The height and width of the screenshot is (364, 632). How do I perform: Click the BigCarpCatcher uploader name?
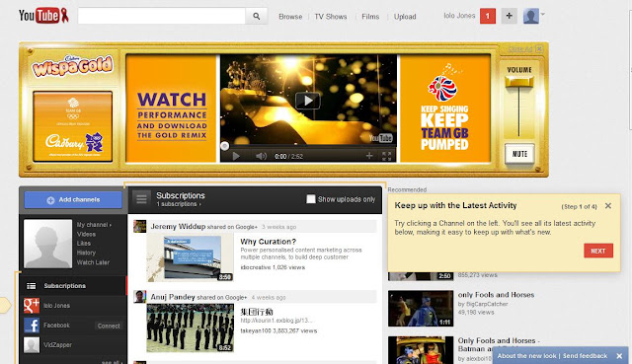pos(487,304)
